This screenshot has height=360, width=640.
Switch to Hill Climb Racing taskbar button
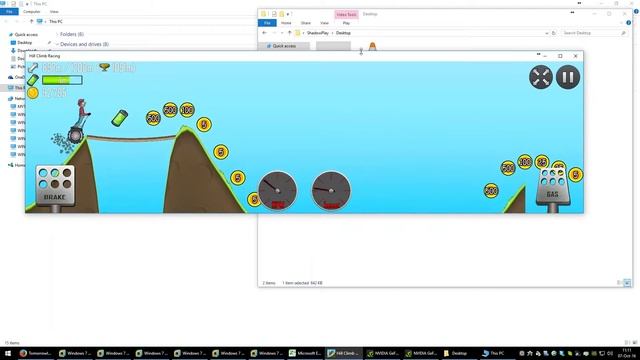point(344,353)
